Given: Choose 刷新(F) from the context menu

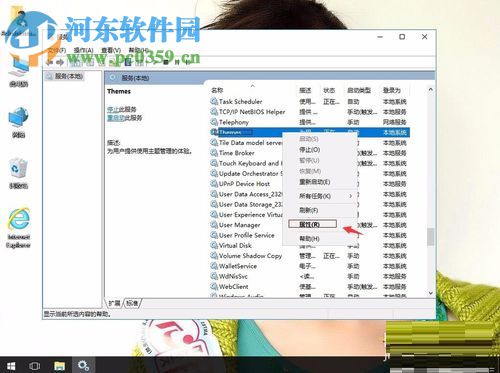Looking at the screenshot, I should [x=319, y=210].
